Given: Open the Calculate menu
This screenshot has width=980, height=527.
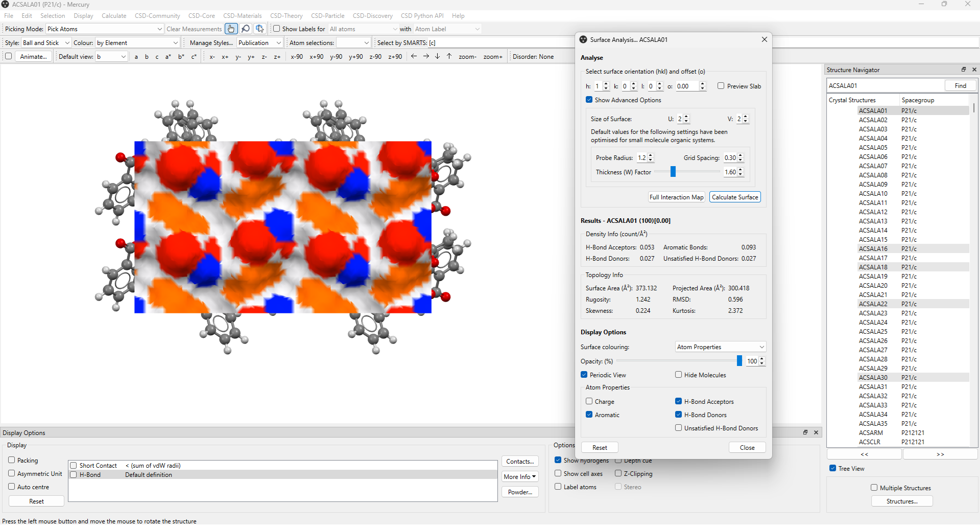Looking at the screenshot, I should click(x=113, y=15).
